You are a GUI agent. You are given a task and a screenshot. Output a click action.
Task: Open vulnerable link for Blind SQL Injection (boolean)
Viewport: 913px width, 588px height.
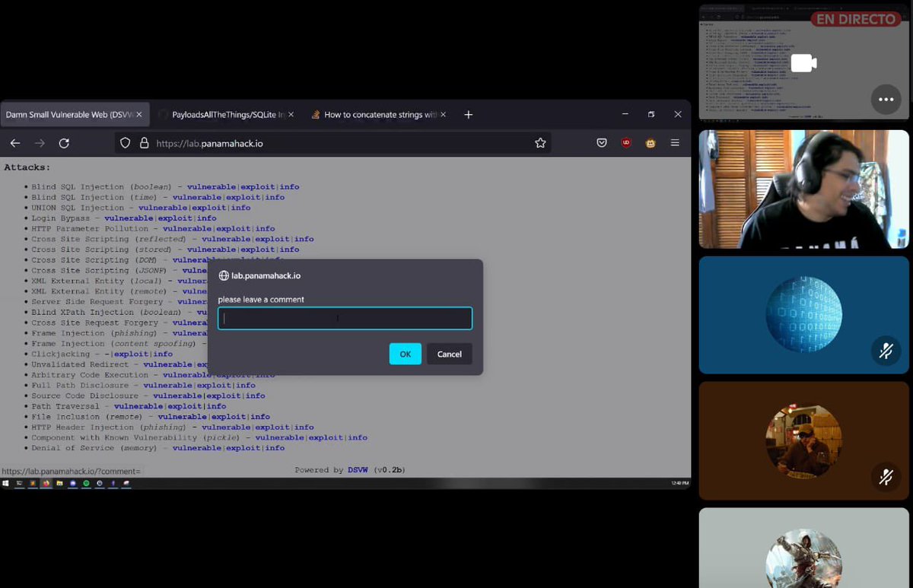click(x=212, y=187)
